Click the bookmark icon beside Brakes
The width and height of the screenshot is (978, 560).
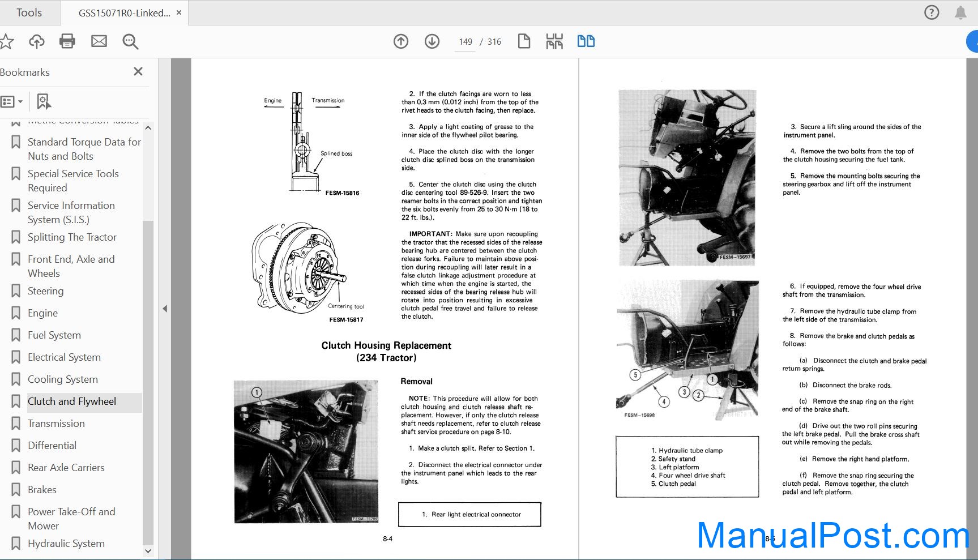pyautogui.click(x=16, y=489)
